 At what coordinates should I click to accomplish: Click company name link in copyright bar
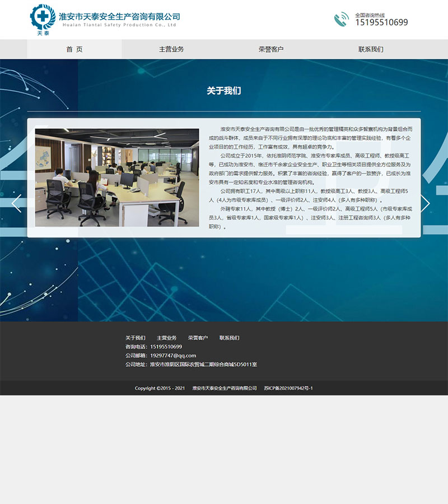click(225, 388)
